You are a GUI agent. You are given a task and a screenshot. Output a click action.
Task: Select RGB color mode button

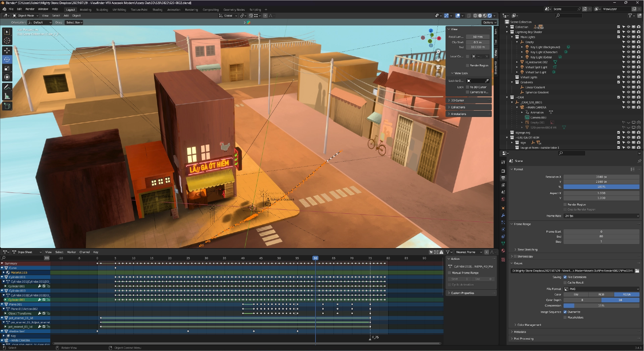tap(601, 295)
